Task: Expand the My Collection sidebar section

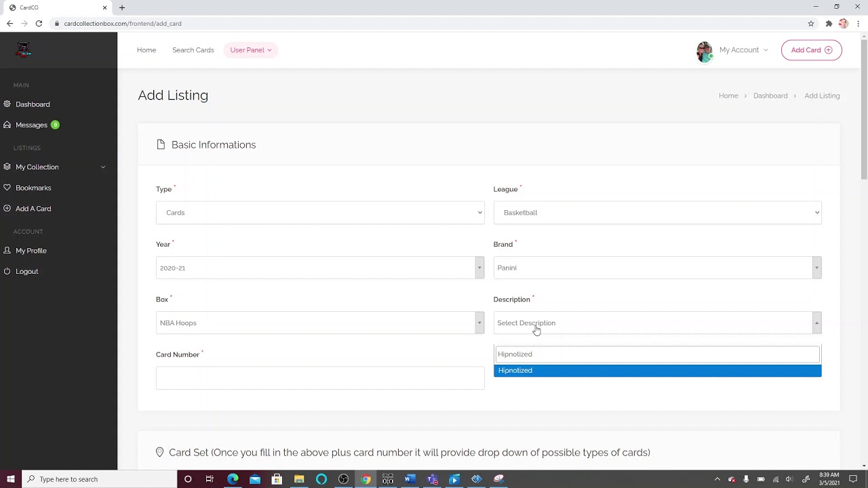Action: pos(54,167)
